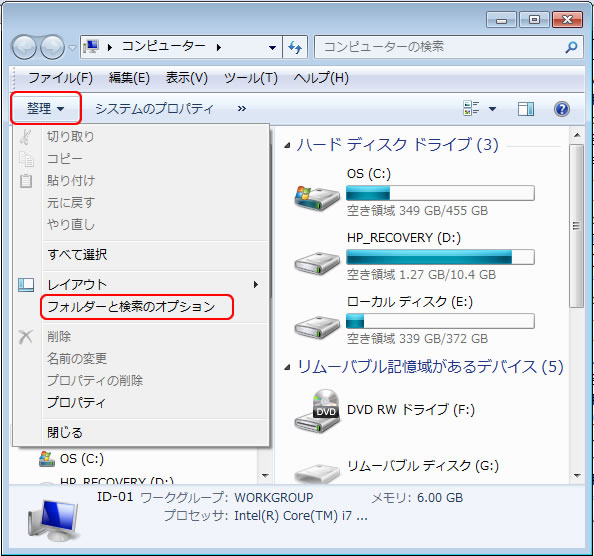Select the local disk (E:) drive icon
The width and height of the screenshot is (594, 556).
(x=317, y=326)
